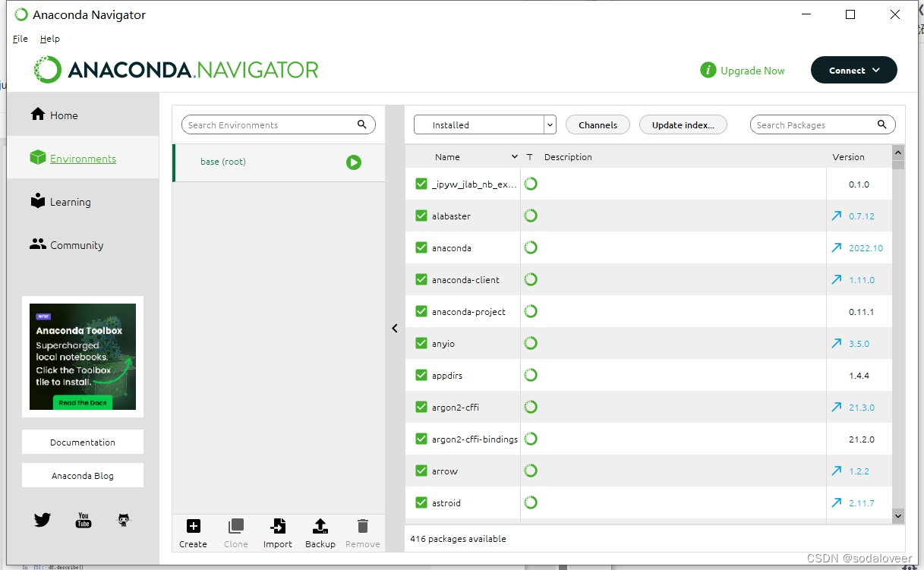Viewport: 924px width, 570px height.
Task: Click the Create environment icon
Action: point(194,526)
